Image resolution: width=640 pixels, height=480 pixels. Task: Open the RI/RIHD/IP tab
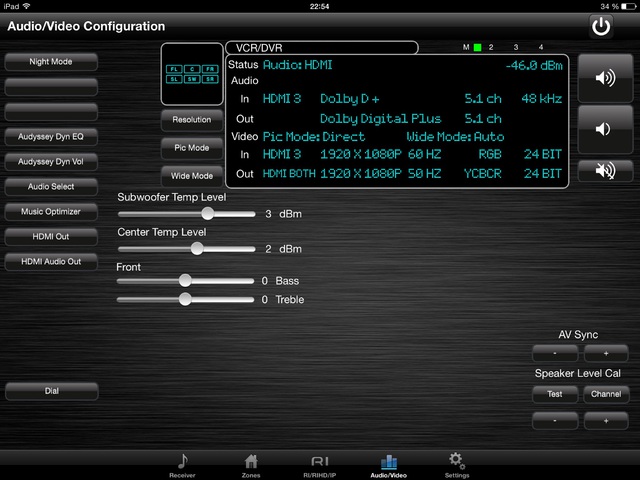coord(319,464)
